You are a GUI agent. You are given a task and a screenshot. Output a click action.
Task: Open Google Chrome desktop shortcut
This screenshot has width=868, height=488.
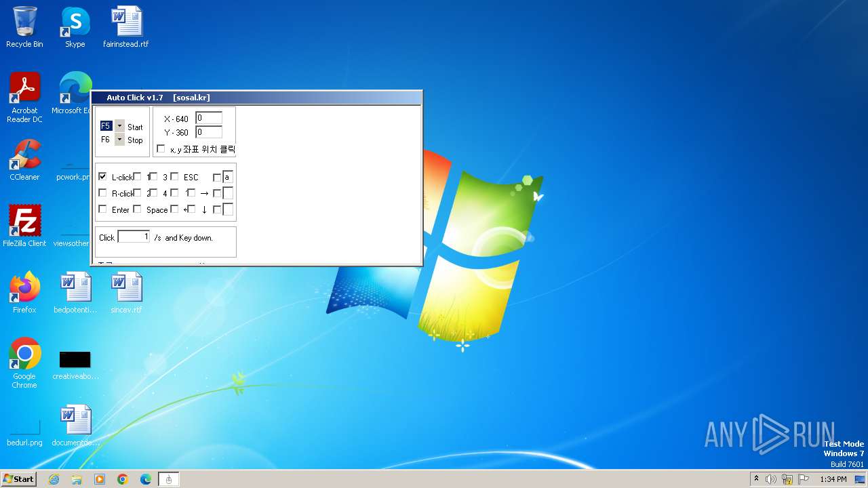click(x=24, y=363)
